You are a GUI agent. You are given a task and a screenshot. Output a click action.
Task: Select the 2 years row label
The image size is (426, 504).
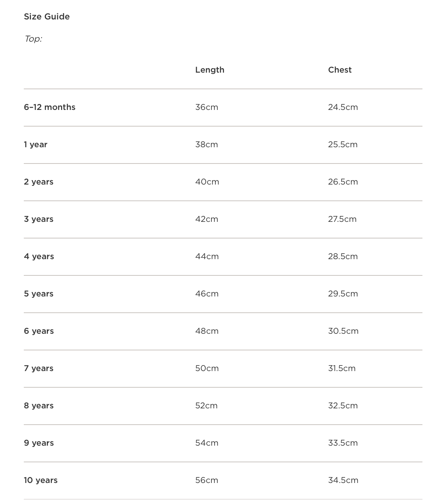pyautogui.click(x=38, y=182)
